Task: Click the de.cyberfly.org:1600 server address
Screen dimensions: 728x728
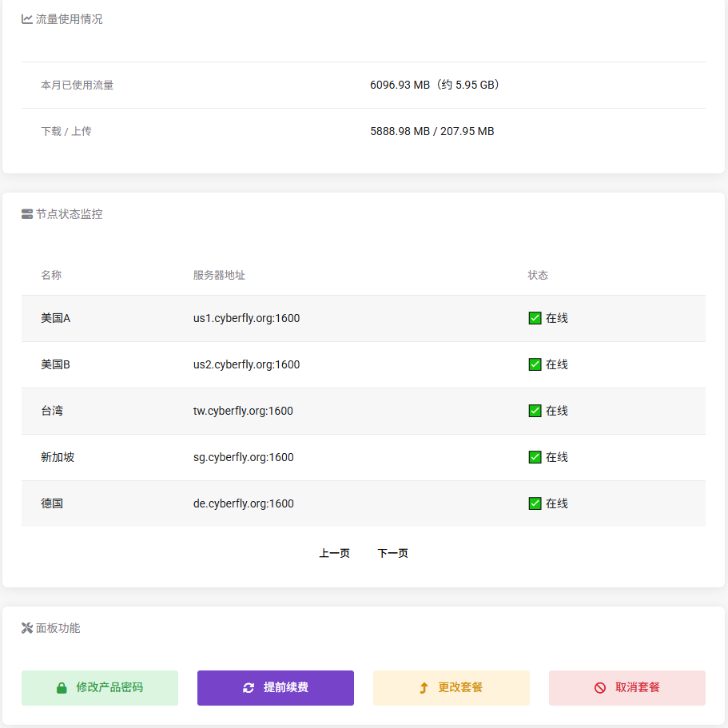Action: (244, 503)
